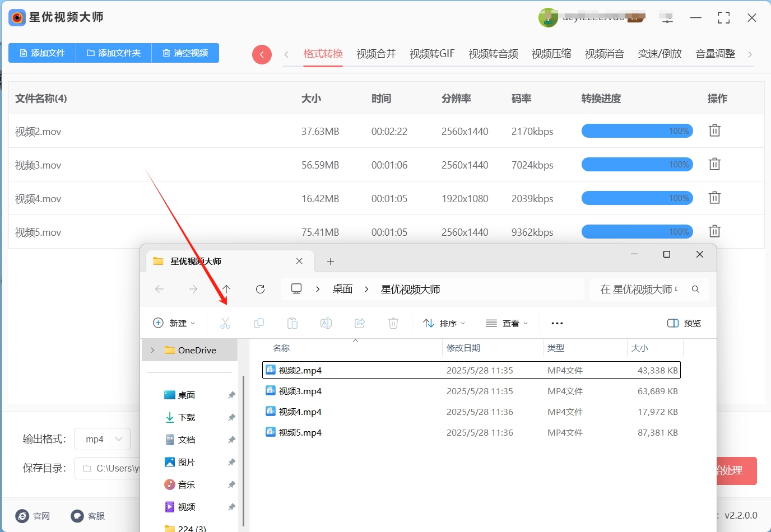Image resolution: width=771 pixels, height=532 pixels.
Task: Click the Share icon in Explorer toolbar
Action: coord(360,323)
